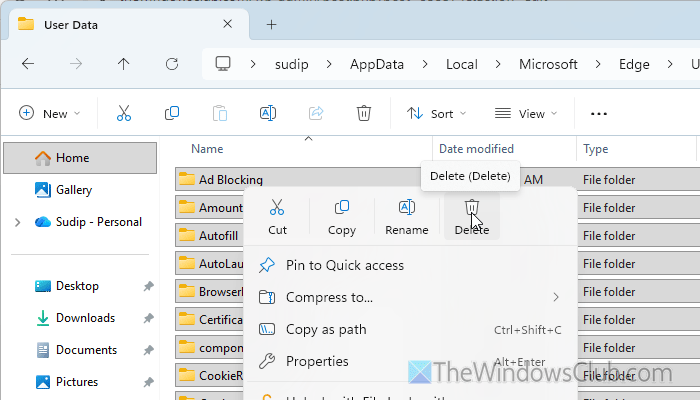Click Microsoft in the address breadcrumb
This screenshot has height=400, width=700.
tap(548, 64)
